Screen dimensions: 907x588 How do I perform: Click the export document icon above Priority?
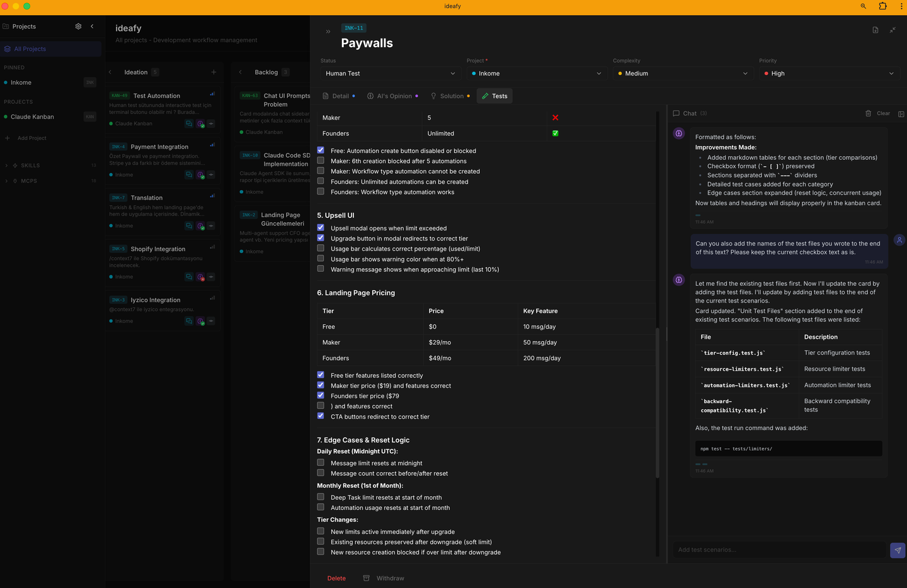pos(875,30)
